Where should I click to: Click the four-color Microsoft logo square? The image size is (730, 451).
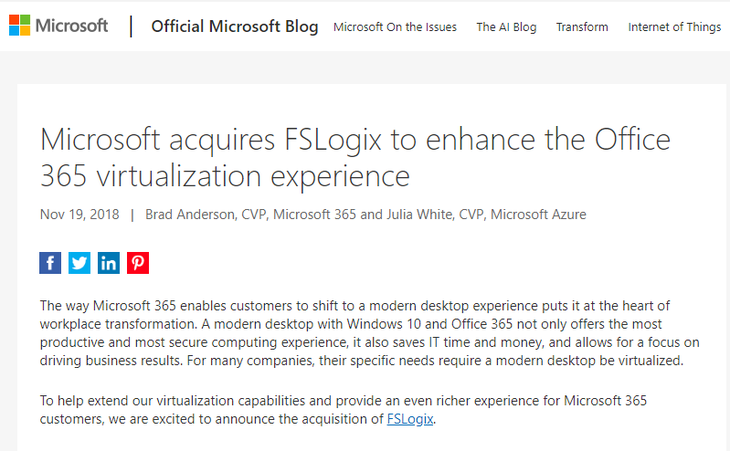pos(20,26)
